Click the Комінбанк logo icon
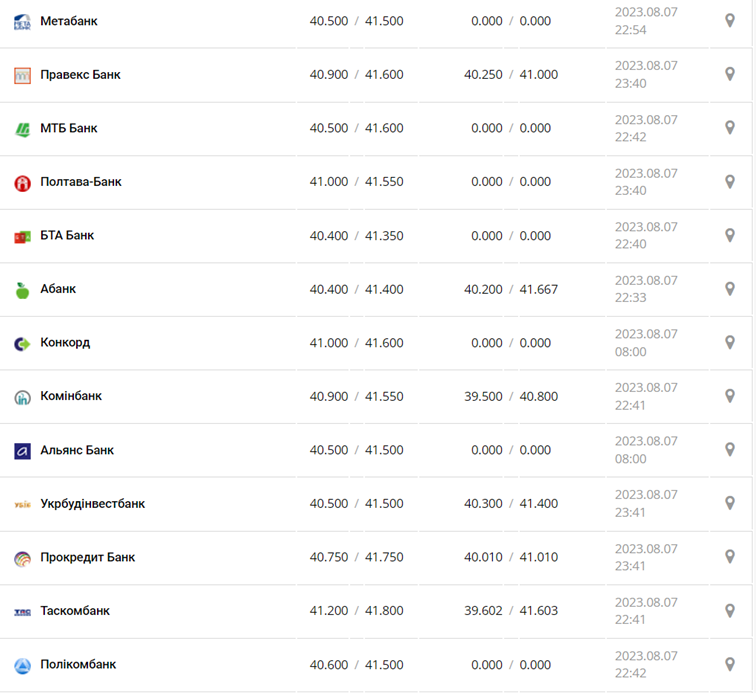Screen dimensions: 756x693 click(22, 397)
